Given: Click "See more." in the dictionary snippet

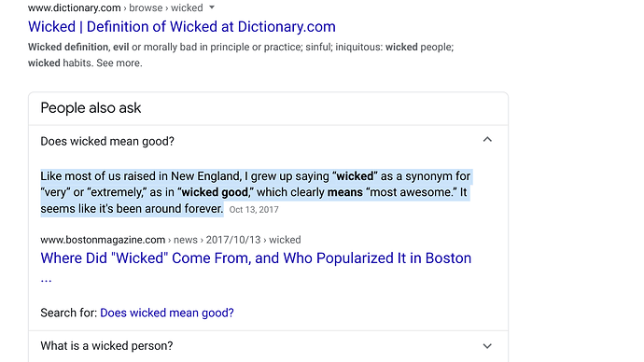Looking at the screenshot, I should click(x=119, y=63).
